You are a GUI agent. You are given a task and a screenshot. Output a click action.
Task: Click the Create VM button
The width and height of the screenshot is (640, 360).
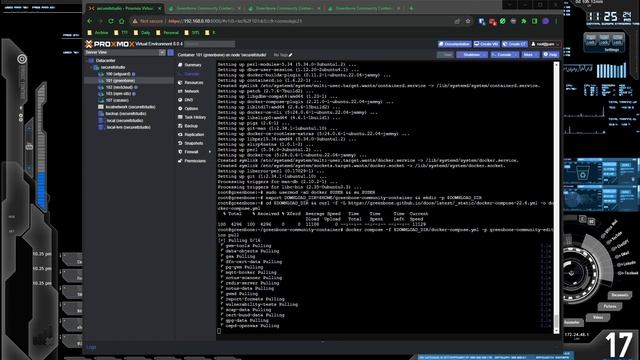pos(486,44)
